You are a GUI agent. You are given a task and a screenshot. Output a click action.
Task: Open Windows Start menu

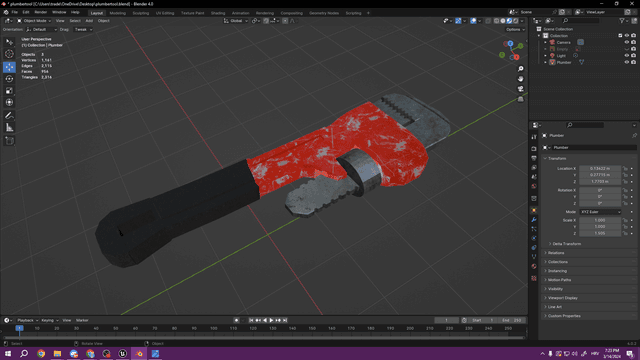click(8, 353)
